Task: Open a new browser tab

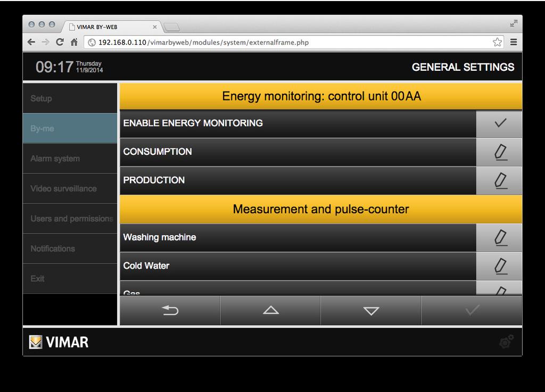Action: (x=171, y=27)
